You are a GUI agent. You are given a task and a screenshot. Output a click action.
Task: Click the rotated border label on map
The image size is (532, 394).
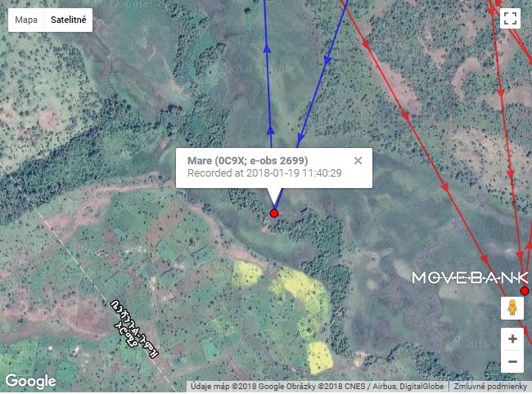point(135,329)
